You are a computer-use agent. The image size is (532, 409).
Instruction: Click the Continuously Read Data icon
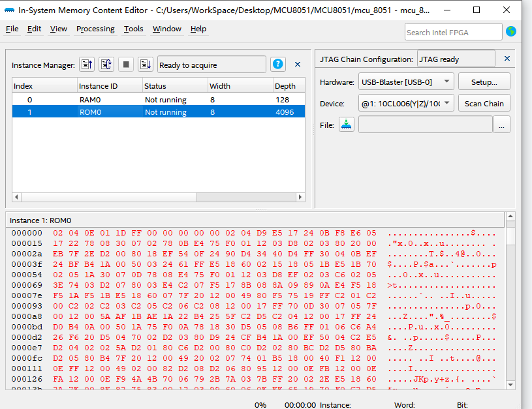106,64
